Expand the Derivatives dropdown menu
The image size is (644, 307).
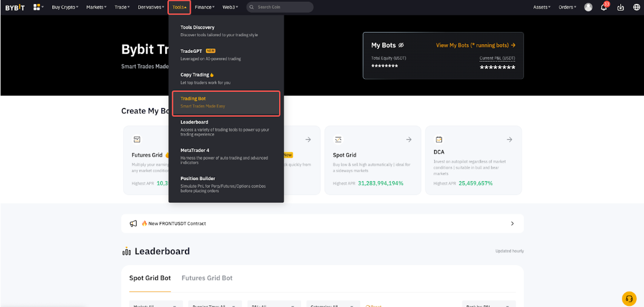pos(150,7)
